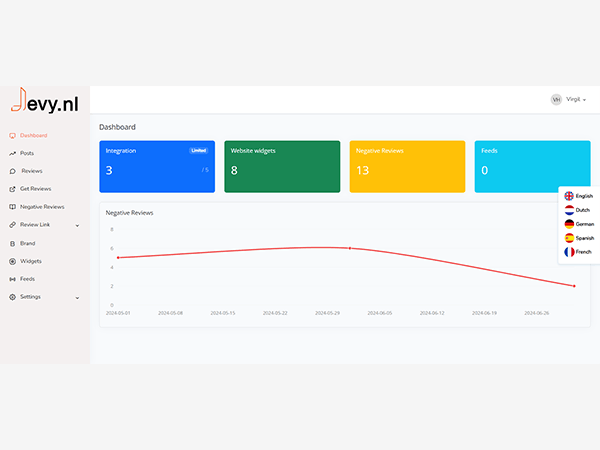This screenshot has height=450, width=600.
Task: Click the evy.nl logo
Action: point(45,101)
